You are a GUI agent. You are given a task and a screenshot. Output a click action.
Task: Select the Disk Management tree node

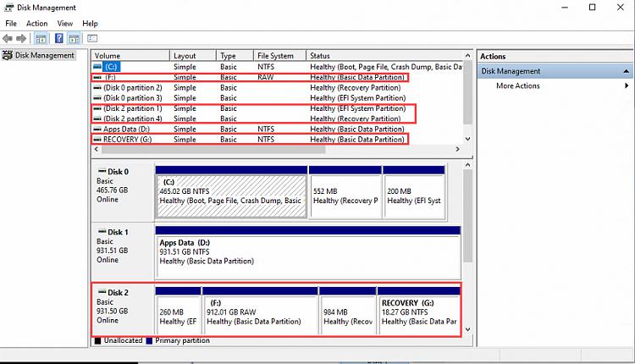click(38, 55)
